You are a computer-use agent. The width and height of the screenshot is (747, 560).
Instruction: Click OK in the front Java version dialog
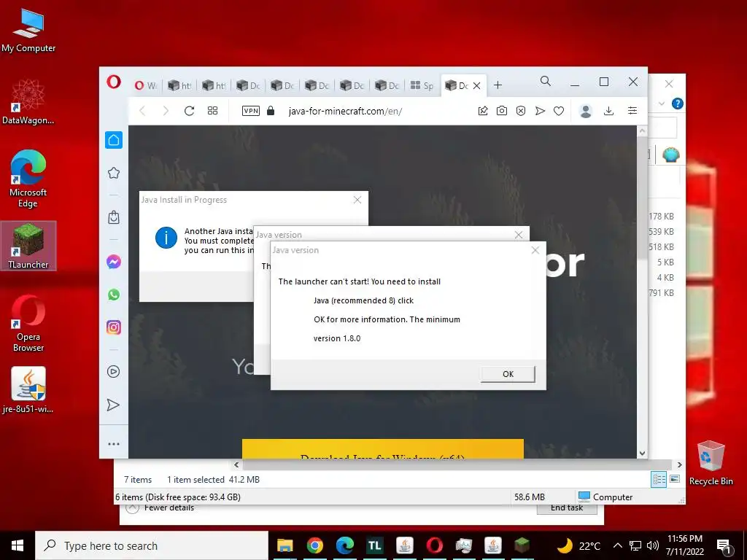pos(508,374)
